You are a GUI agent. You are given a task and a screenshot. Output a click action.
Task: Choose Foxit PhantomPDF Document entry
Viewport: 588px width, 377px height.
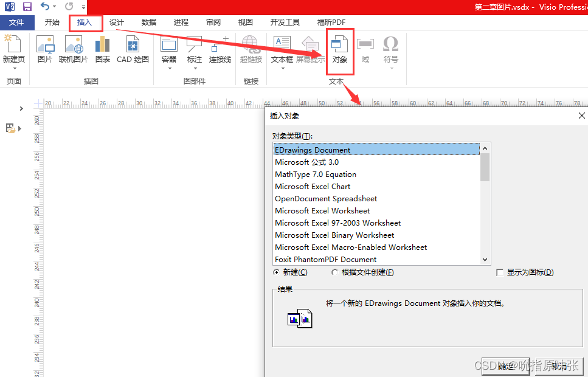point(376,259)
